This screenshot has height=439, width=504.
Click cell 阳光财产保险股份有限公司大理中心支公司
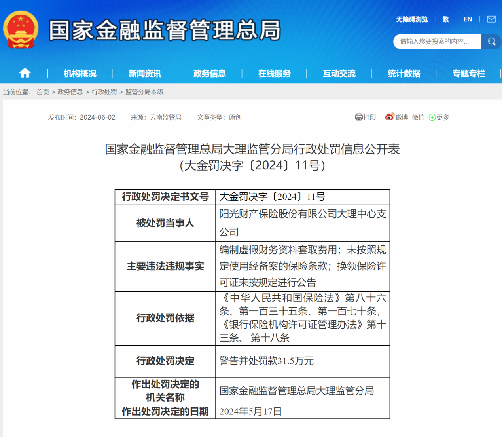(x=304, y=224)
